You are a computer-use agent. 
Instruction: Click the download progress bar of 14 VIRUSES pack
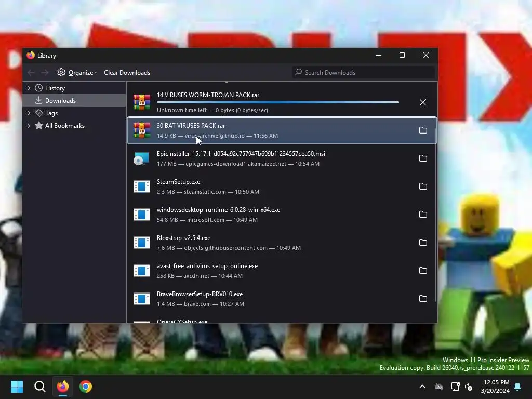(278, 102)
